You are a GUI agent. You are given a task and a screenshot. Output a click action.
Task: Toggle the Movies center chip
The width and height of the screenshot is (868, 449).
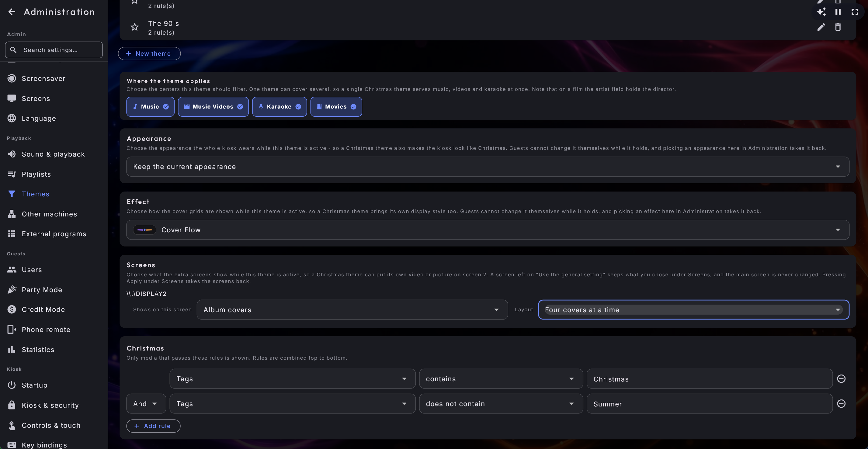click(x=336, y=107)
